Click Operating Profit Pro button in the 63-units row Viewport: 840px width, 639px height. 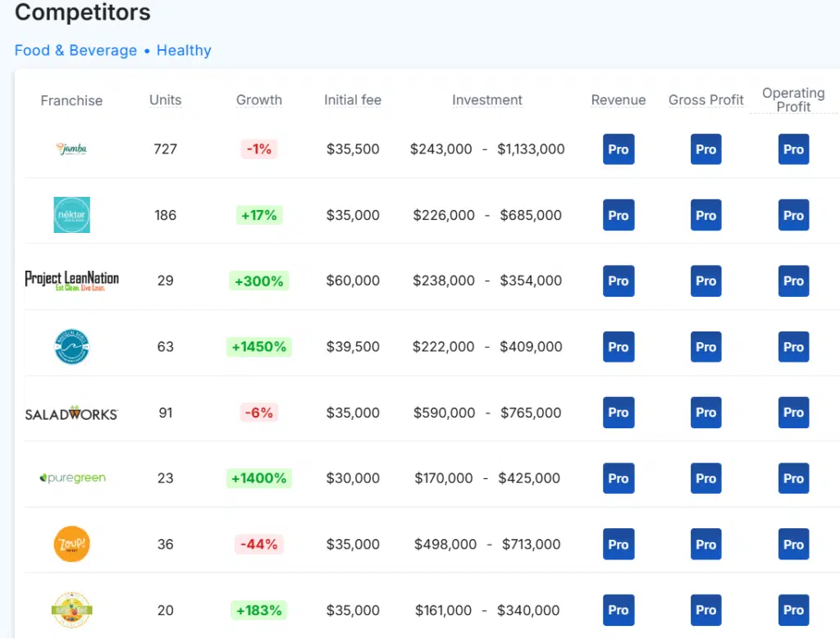pos(793,346)
